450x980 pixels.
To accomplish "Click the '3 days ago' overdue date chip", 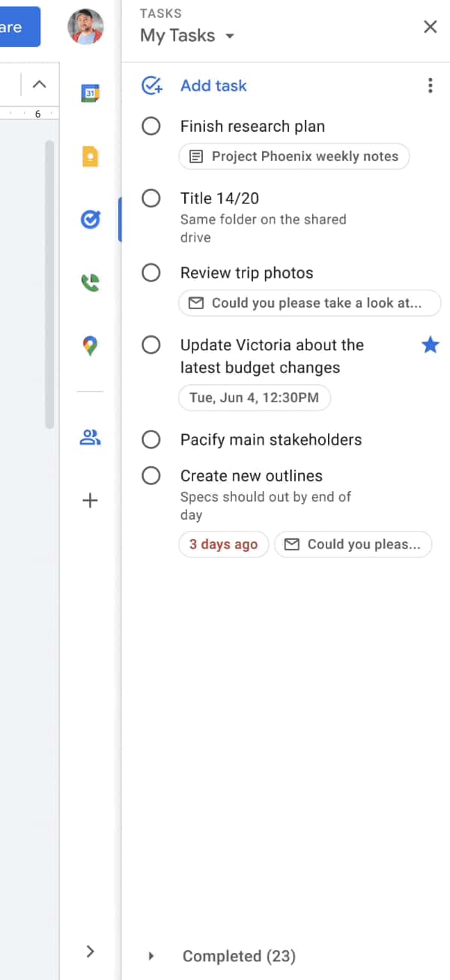I will [223, 544].
